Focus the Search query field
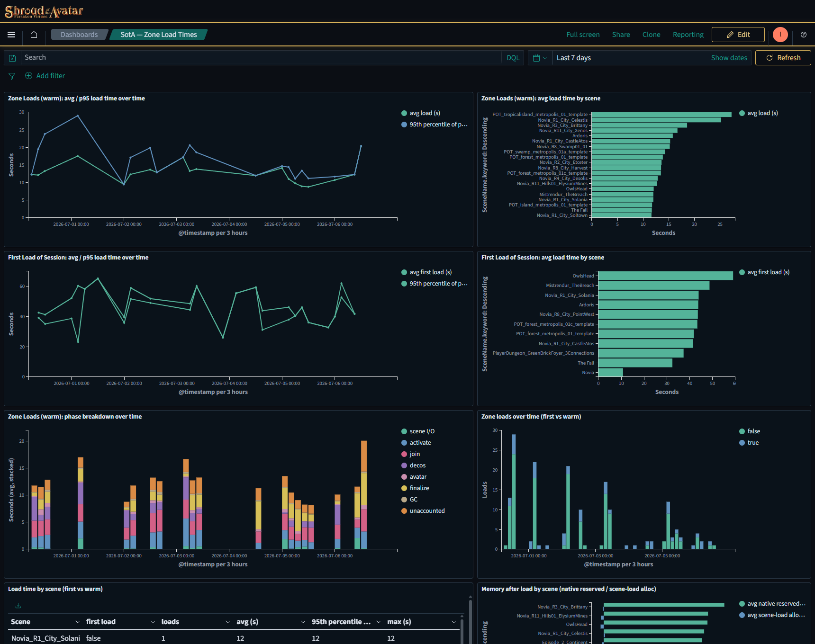The height and width of the screenshot is (644, 815). coord(261,58)
